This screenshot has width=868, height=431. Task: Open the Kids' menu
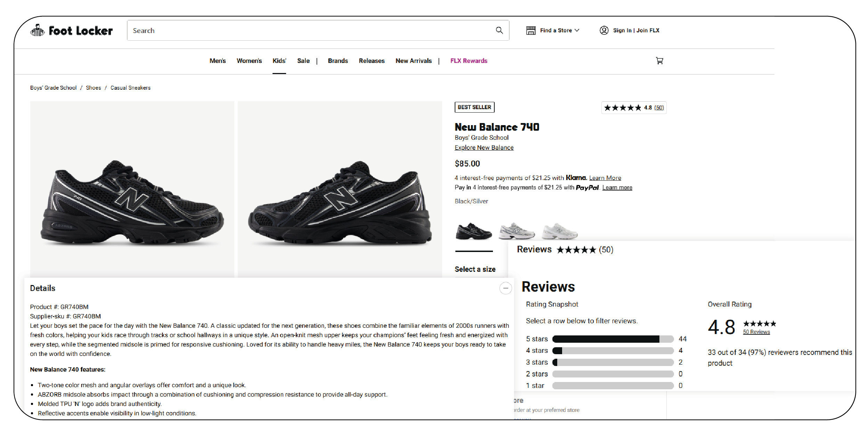click(x=279, y=61)
